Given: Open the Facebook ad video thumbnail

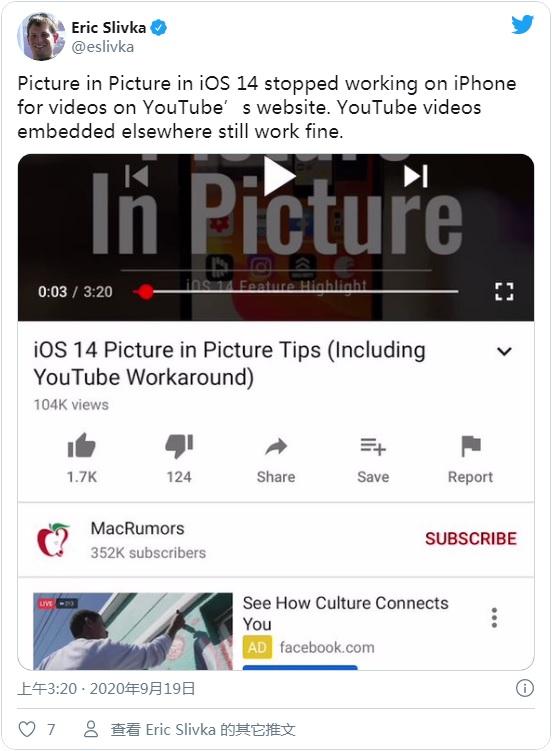Looking at the screenshot, I should tap(133, 631).
